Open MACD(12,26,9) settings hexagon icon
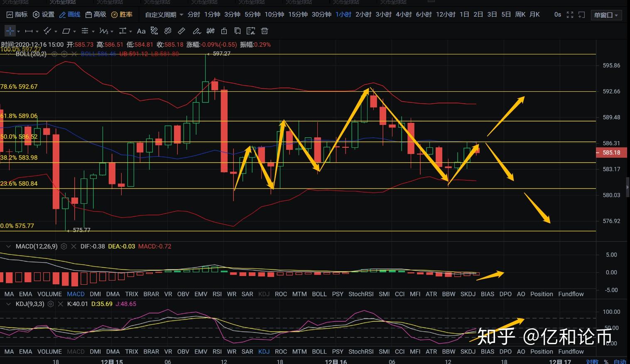The image size is (630, 364). point(64,246)
